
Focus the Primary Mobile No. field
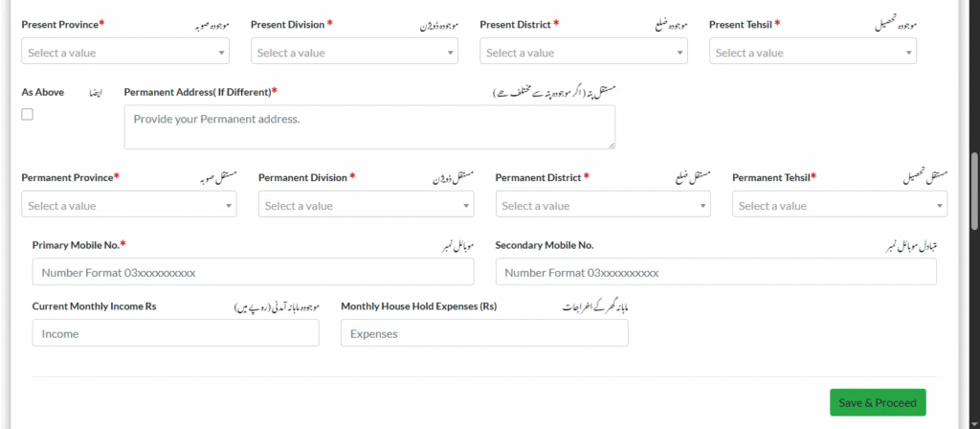coord(253,272)
